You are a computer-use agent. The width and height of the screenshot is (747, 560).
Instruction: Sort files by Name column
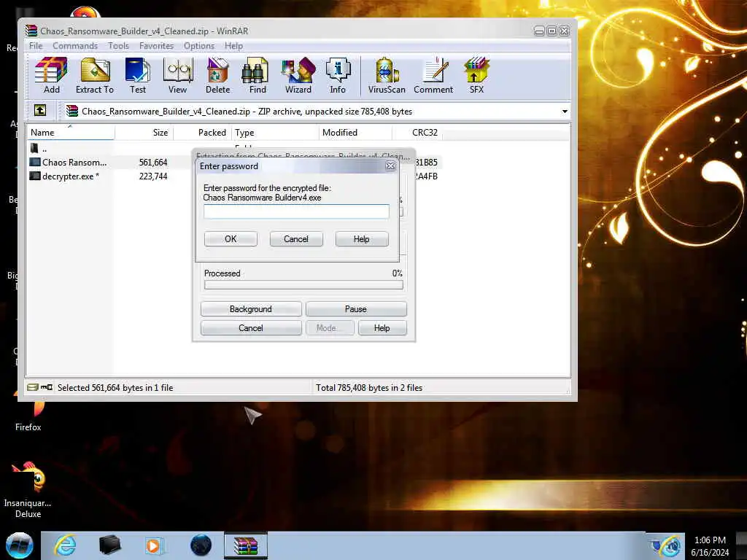point(71,133)
